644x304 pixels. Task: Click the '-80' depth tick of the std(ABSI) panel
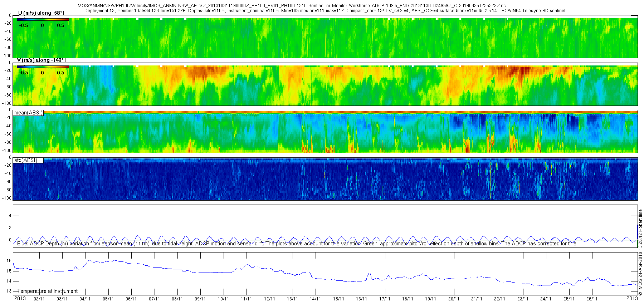pyautogui.click(x=8, y=190)
